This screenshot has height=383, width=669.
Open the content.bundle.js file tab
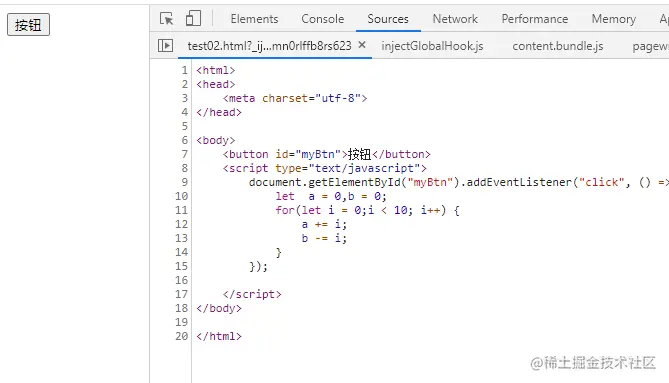(558, 46)
